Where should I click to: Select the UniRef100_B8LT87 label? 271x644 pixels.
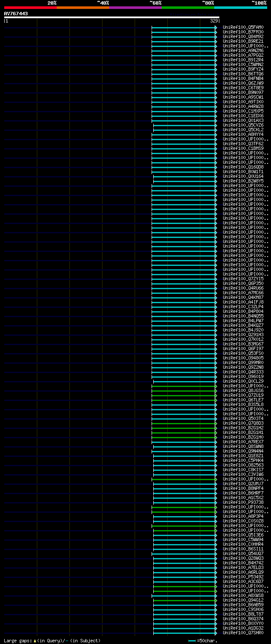point(243,614)
